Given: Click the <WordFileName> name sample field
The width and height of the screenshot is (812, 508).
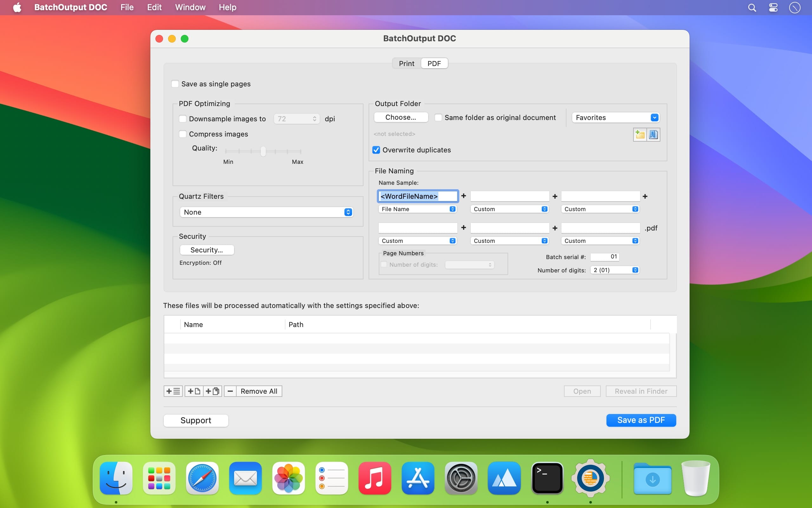Looking at the screenshot, I should pyautogui.click(x=418, y=196).
